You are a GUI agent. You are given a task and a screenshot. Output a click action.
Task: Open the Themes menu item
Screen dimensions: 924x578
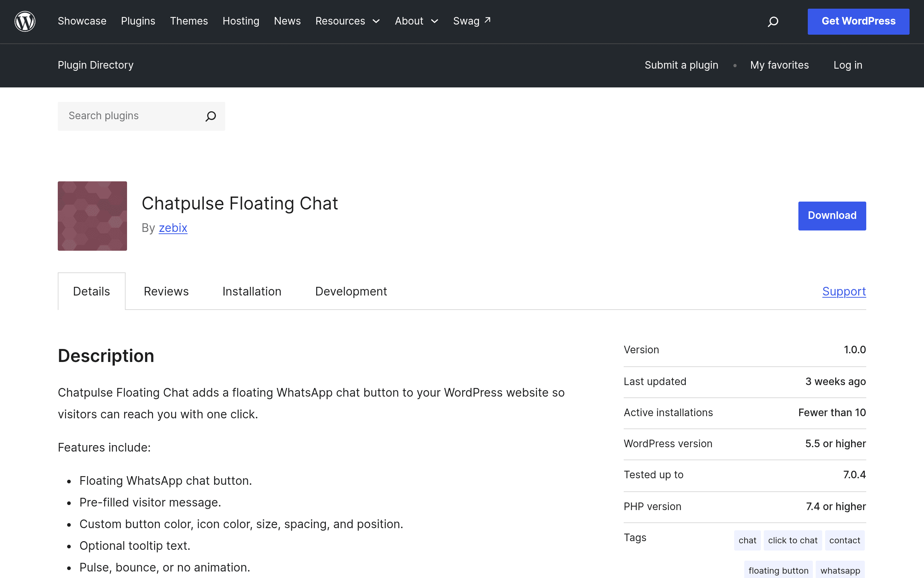(x=189, y=21)
